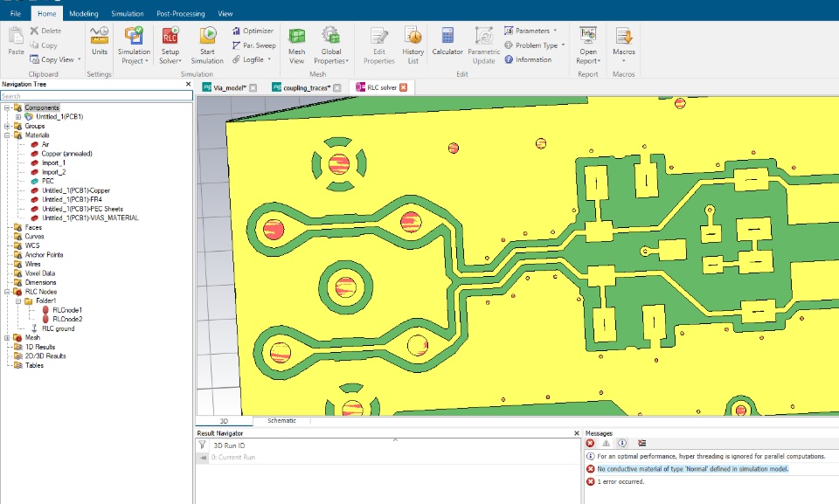
Task: Filter messages by the error icon
Action: click(590, 443)
